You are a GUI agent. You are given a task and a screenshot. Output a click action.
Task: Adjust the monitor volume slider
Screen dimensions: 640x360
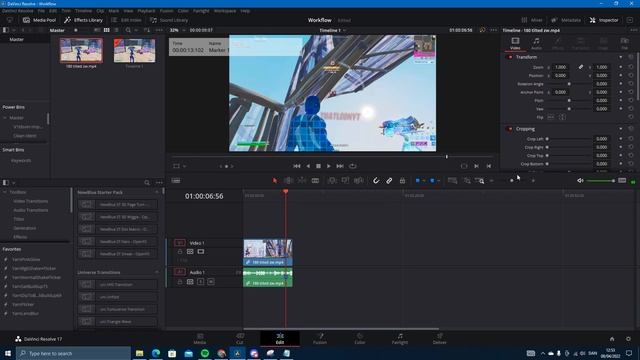click(x=600, y=180)
